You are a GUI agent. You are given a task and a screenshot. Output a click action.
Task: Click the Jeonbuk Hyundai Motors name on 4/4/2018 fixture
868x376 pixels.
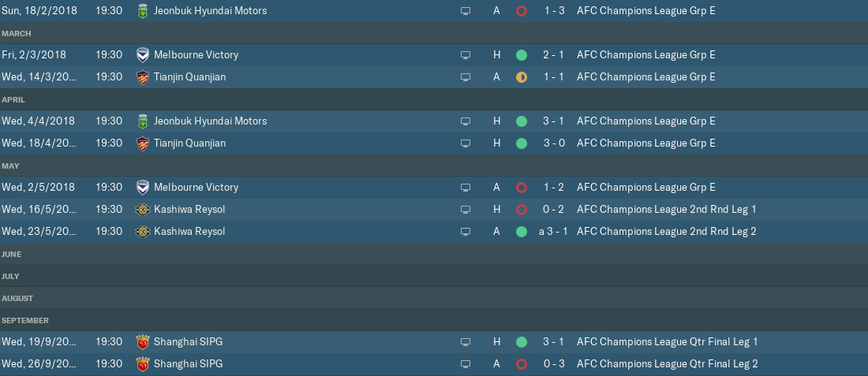click(x=210, y=121)
